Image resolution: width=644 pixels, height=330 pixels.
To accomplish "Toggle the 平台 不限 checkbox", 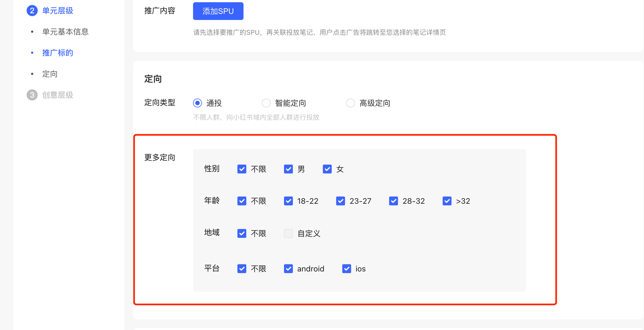I will click(242, 269).
